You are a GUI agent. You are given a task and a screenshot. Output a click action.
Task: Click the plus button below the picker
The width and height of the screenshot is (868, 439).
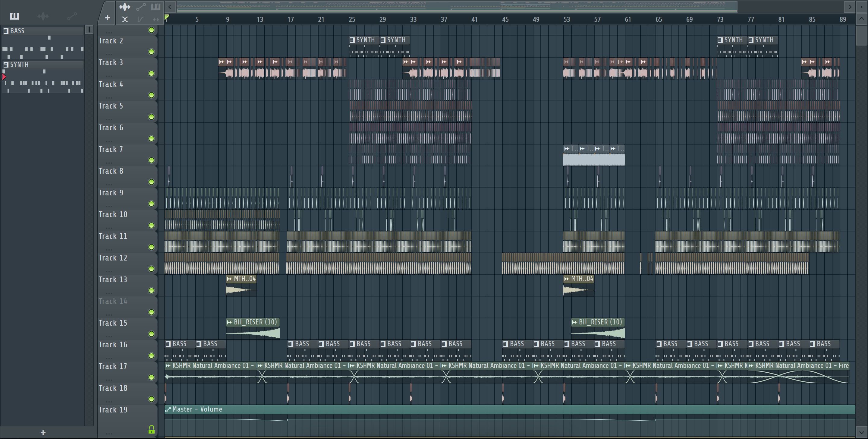point(43,432)
